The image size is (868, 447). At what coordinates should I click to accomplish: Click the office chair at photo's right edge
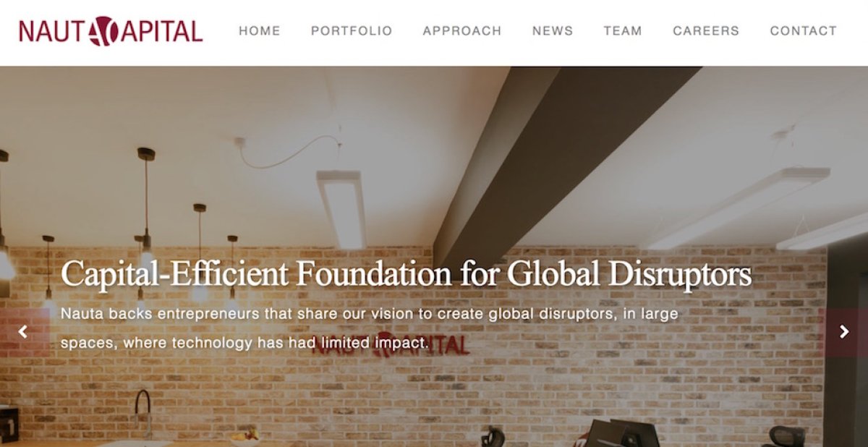tap(787, 436)
